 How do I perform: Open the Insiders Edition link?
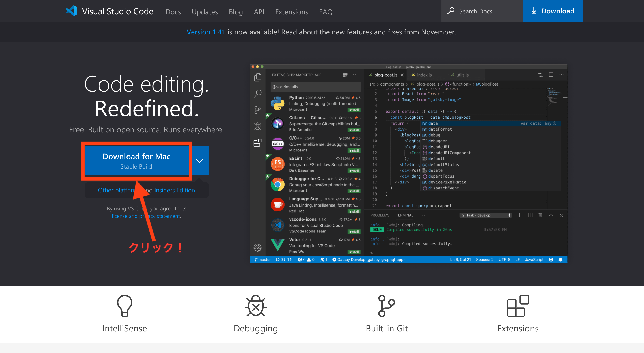click(x=175, y=190)
